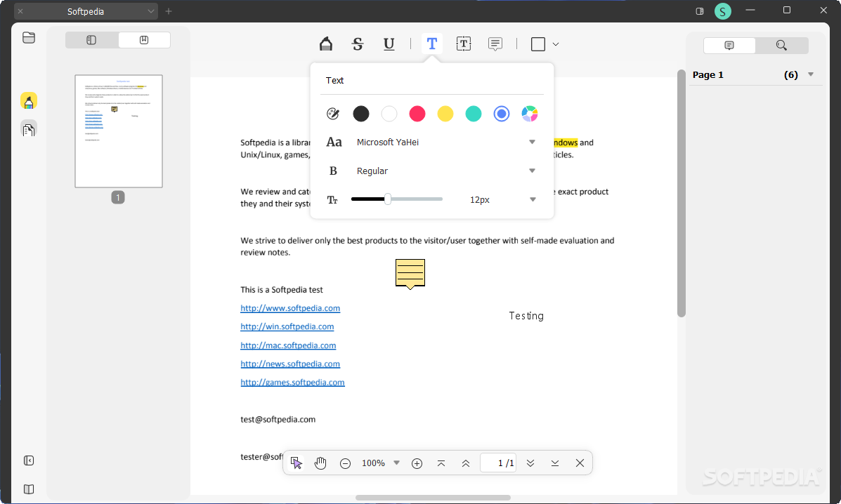The image size is (841, 504).
Task: Click the test@softpedia.com text
Action: pos(278,419)
